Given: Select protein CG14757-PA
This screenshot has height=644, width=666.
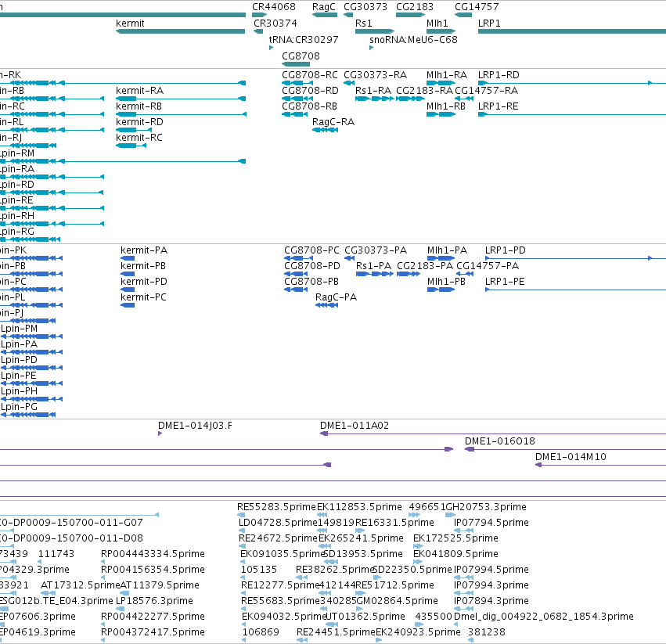Looking at the screenshot, I should pyautogui.click(x=488, y=266).
